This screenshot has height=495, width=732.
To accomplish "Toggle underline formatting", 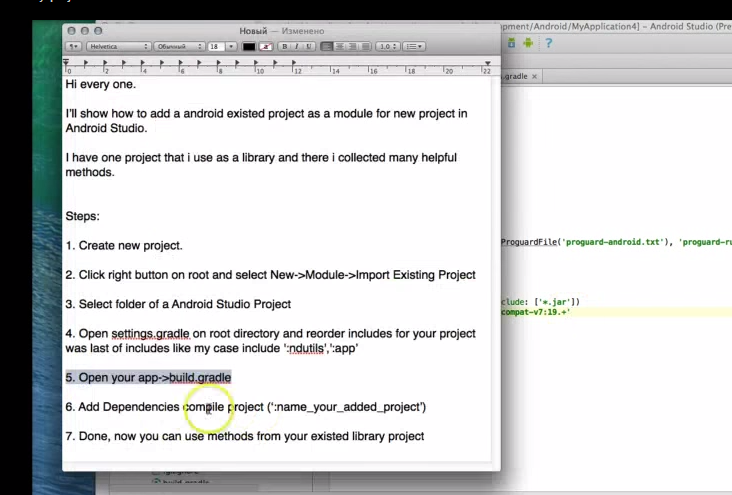I will [x=309, y=47].
